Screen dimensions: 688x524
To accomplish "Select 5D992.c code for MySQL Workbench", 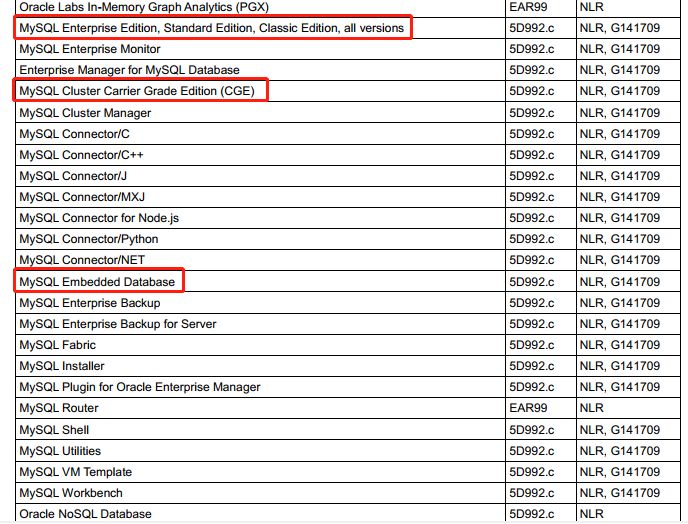I will coord(531,494).
